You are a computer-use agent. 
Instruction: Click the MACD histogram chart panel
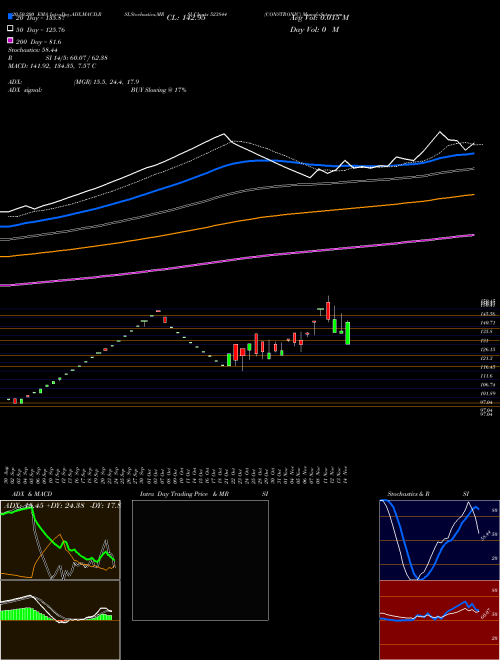point(60,620)
